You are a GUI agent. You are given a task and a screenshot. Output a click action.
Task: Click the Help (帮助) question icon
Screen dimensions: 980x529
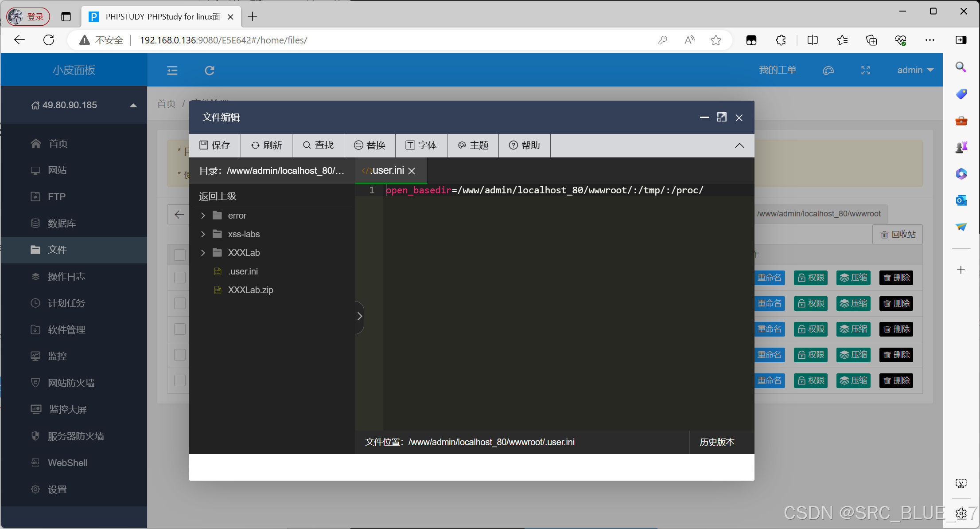click(x=513, y=145)
